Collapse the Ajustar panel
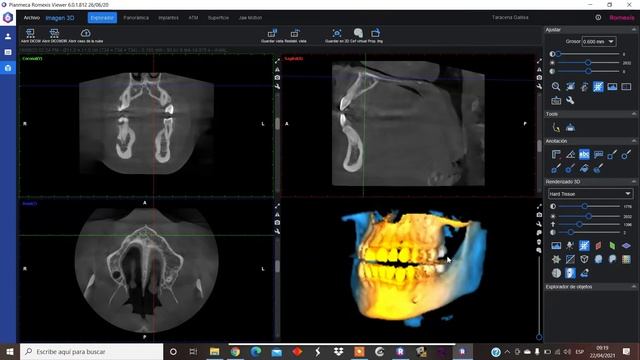Viewport: 640px width, 360px height. (x=634, y=30)
